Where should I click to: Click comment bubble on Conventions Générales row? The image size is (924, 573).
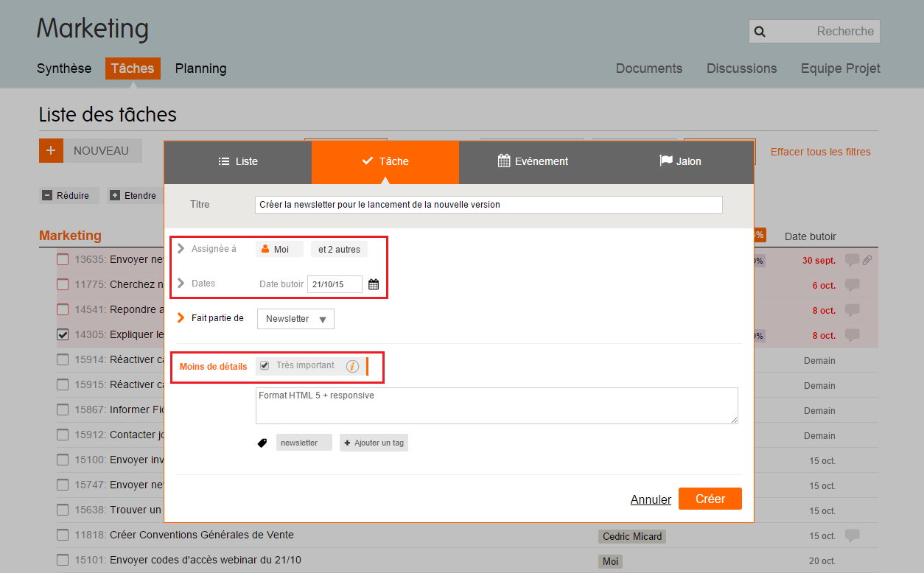point(853,535)
